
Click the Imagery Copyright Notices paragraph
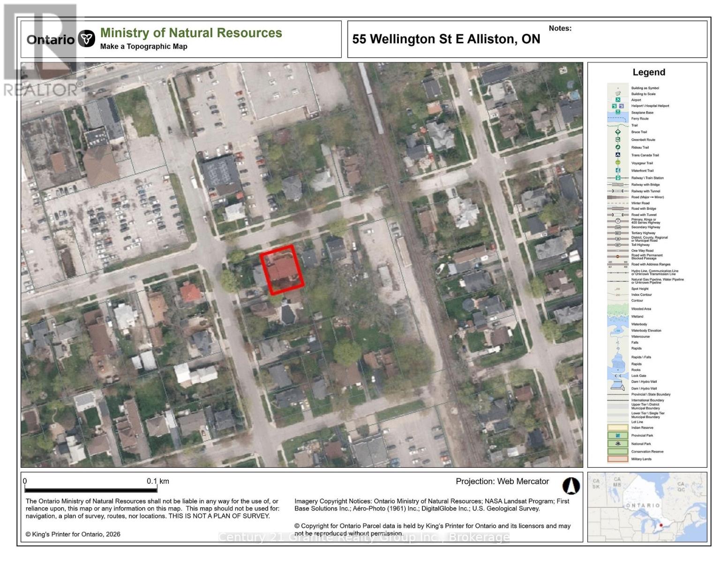coord(432,505)
